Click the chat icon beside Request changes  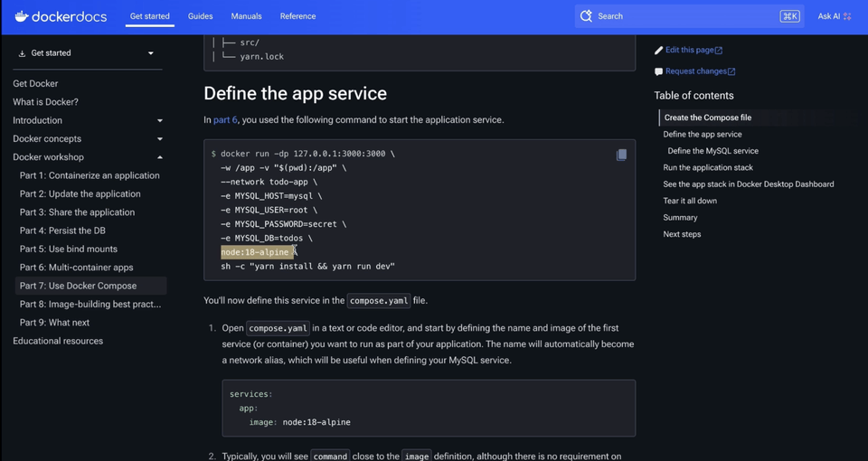[x=658, y=71]
